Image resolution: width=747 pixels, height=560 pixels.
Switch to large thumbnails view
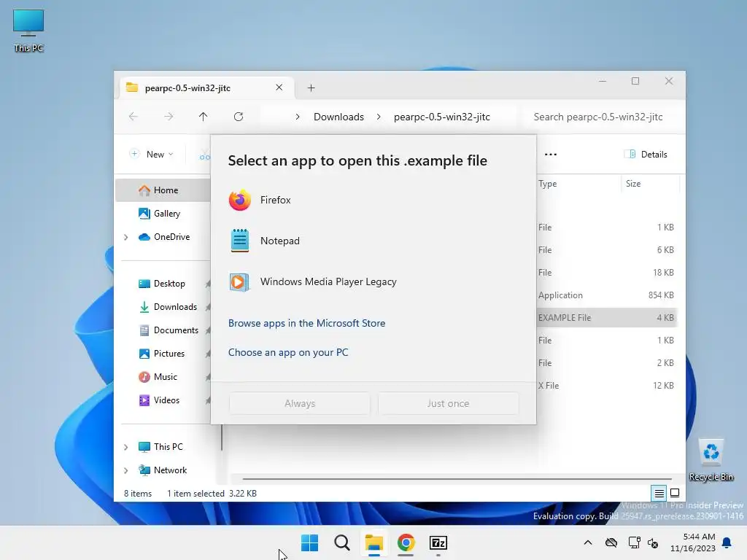point(675,494)
